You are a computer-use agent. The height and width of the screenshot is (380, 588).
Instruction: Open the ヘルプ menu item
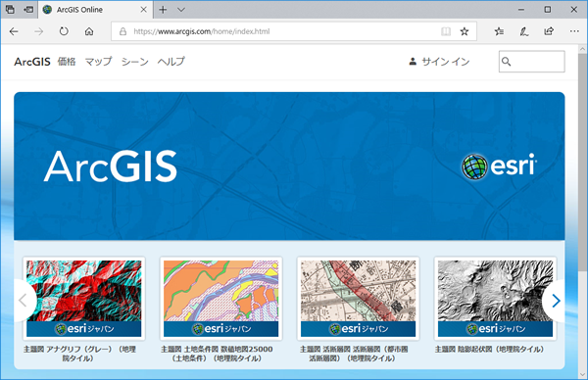(171, 62)
